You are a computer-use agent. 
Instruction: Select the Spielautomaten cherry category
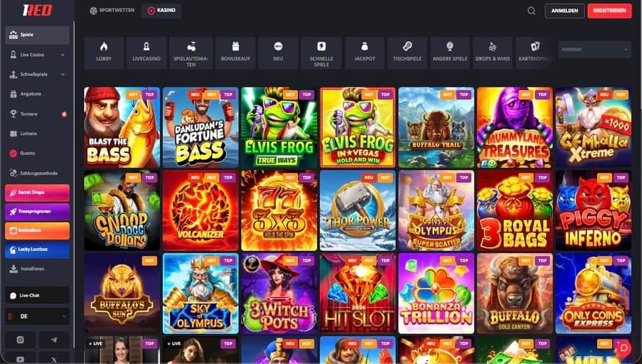coord(191,53)
